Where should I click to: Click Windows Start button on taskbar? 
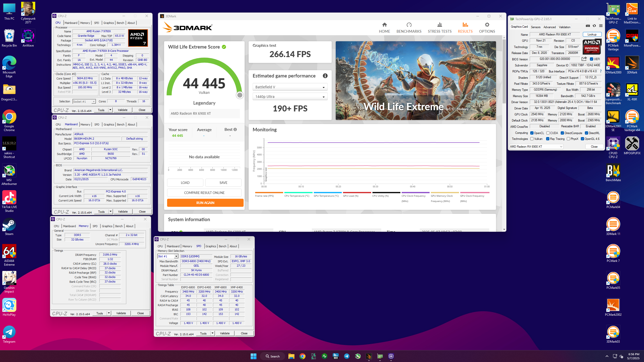pos(253,356)
